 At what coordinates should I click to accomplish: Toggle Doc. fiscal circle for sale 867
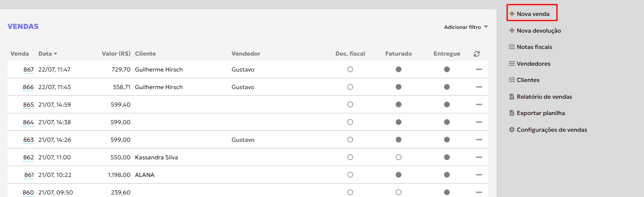(350, 69)
